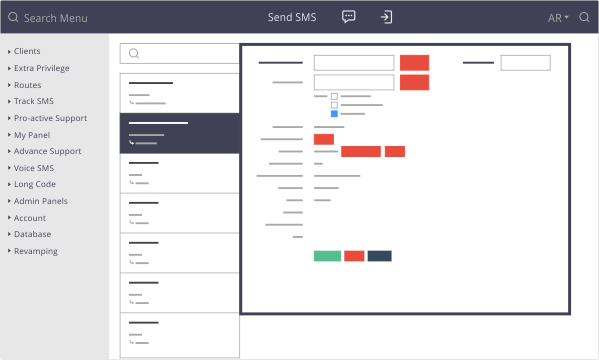Viewport: 599px width, 360px height.
Task: Click the top-right search magnifier icon
Action: coord(584,17)
